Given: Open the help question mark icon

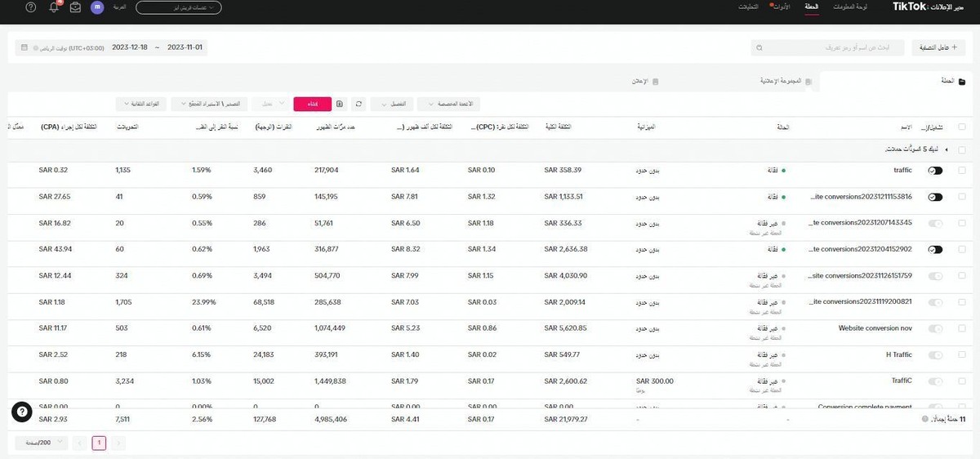Looking at the screenshot, I should coord(31,7).
